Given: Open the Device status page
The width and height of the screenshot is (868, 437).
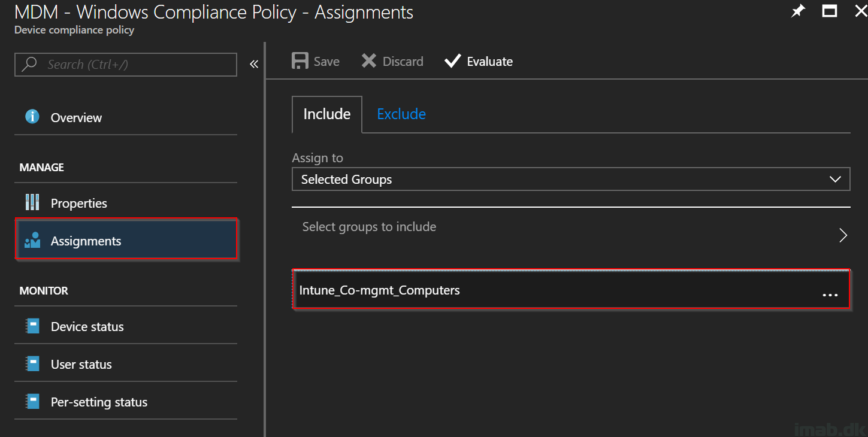Looking at the screenshot, I should click(126, 326).
